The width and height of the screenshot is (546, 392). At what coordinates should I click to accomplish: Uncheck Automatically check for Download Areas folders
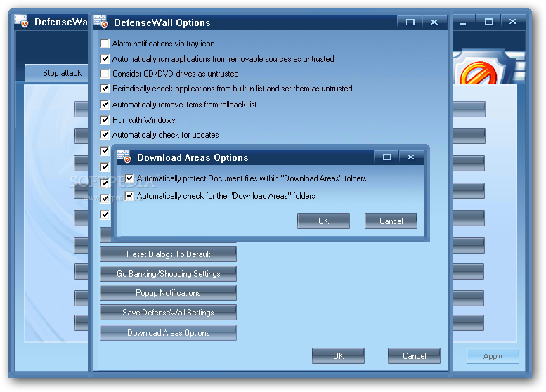click(x=129, y=196)
